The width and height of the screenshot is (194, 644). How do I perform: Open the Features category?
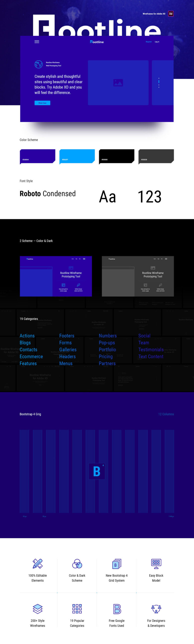pyautogui.click(x=28, y=363)
